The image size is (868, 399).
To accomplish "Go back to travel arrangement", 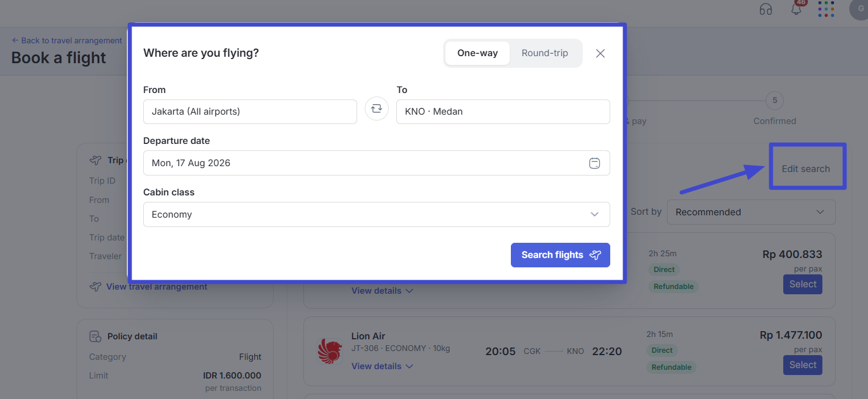I will click(x=67, y=40).
